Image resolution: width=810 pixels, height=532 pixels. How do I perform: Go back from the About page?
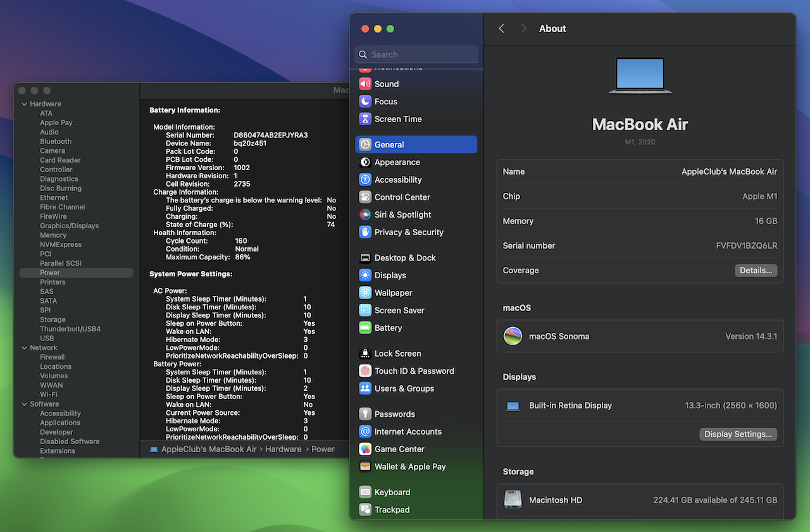tap(502, 28)
